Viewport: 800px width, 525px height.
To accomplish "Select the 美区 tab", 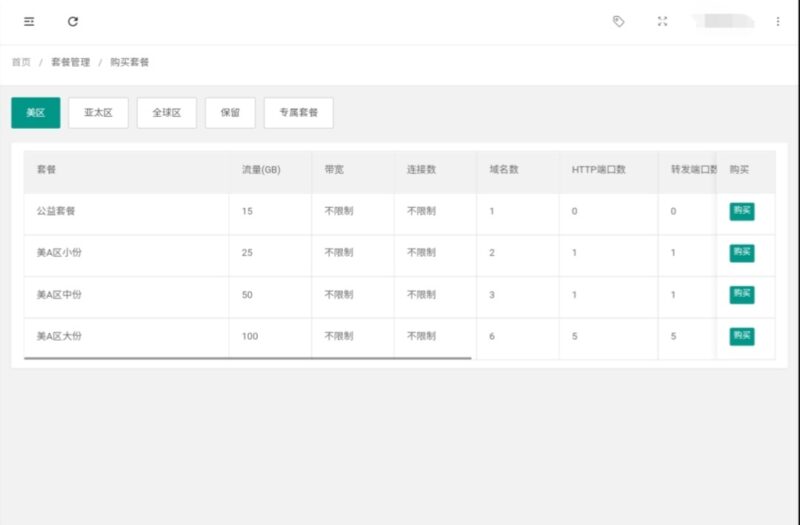I will 36,113.
